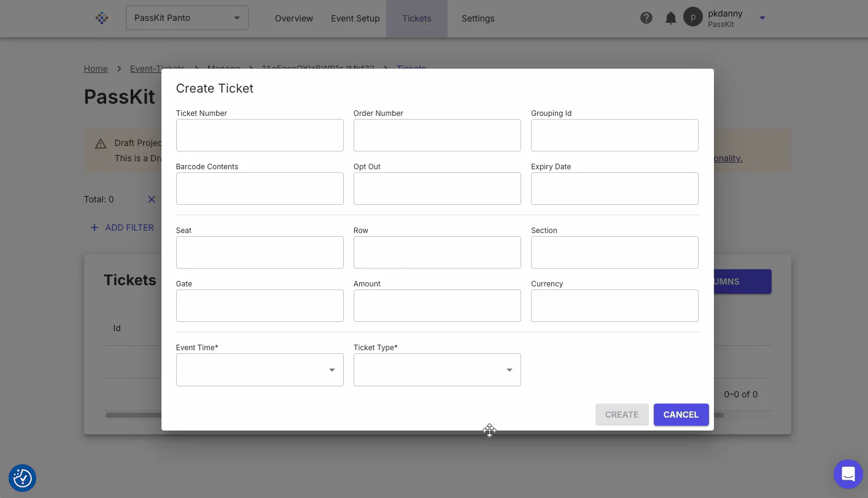The height and width of the screenshot is (498, 868).
Task: Click the CANCEL button
Action: click(x=681, y=415)
